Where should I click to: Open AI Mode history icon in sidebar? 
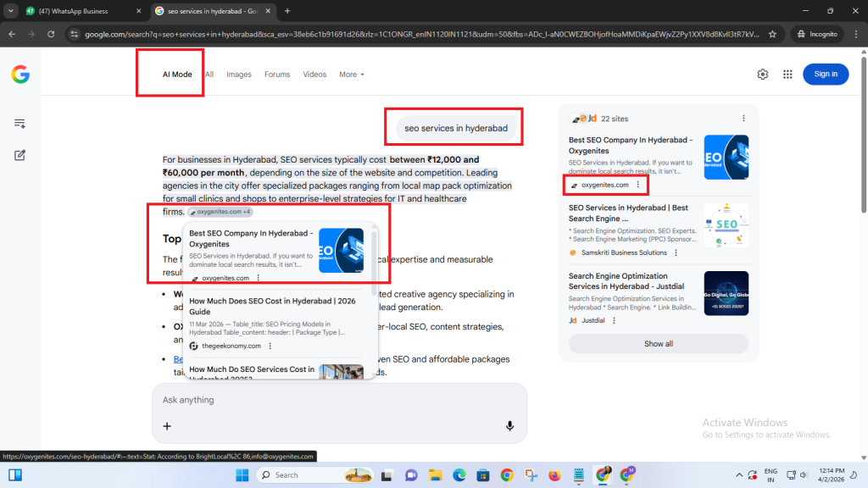tap(20, 124)
